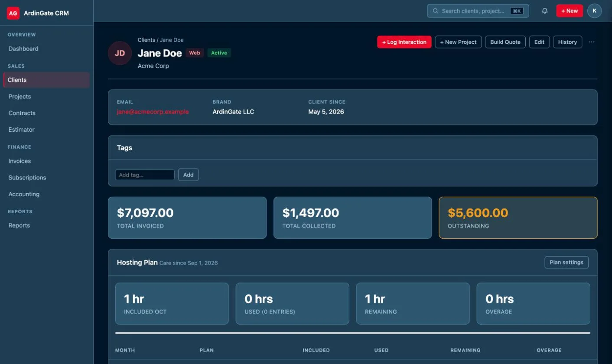The height and width of the screenshot is (364, 612).
Task: Click the search magnifier icon
Action: click(436, 11)
